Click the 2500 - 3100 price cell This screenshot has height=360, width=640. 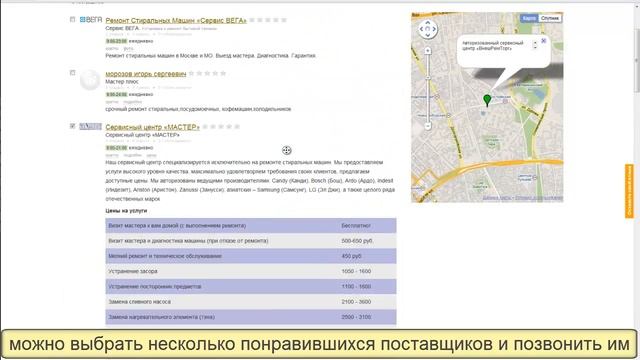tap(356, 317)
